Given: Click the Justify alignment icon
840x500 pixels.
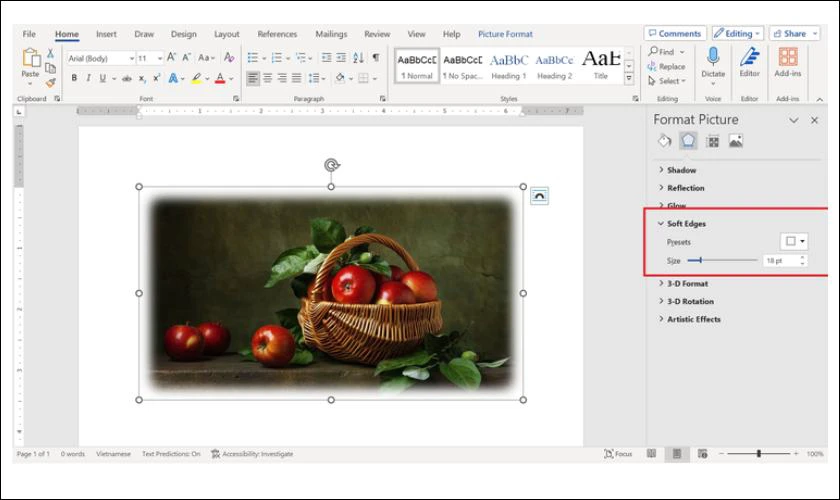Looking at the screenshot, I should point(296,79).
